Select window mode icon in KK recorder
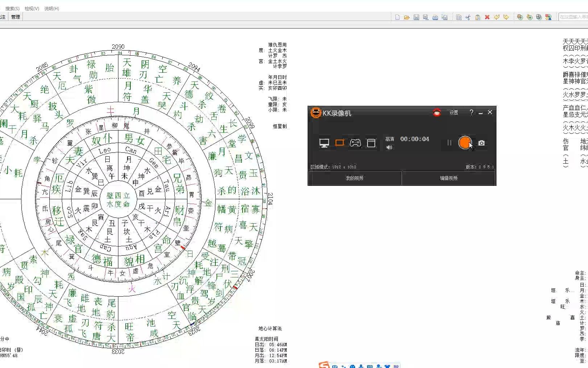This screenshot has width=588, height=368. pyautogui.click(x=371, y=143)
